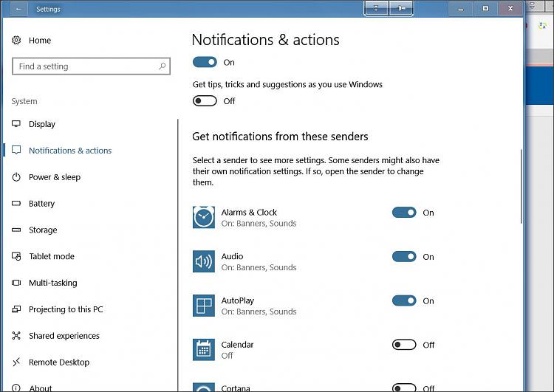Open Storage settings

coord(43,230)
